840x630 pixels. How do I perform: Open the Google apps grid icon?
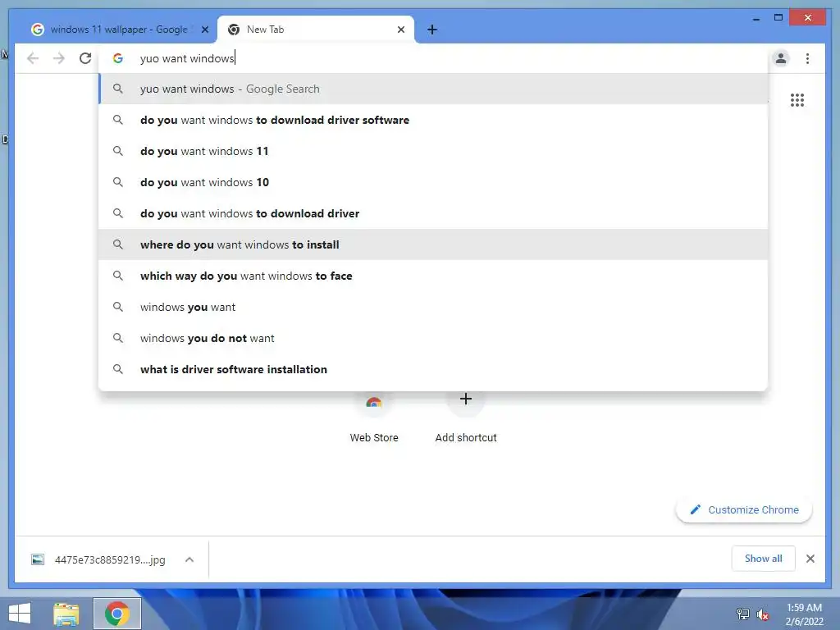797,100
